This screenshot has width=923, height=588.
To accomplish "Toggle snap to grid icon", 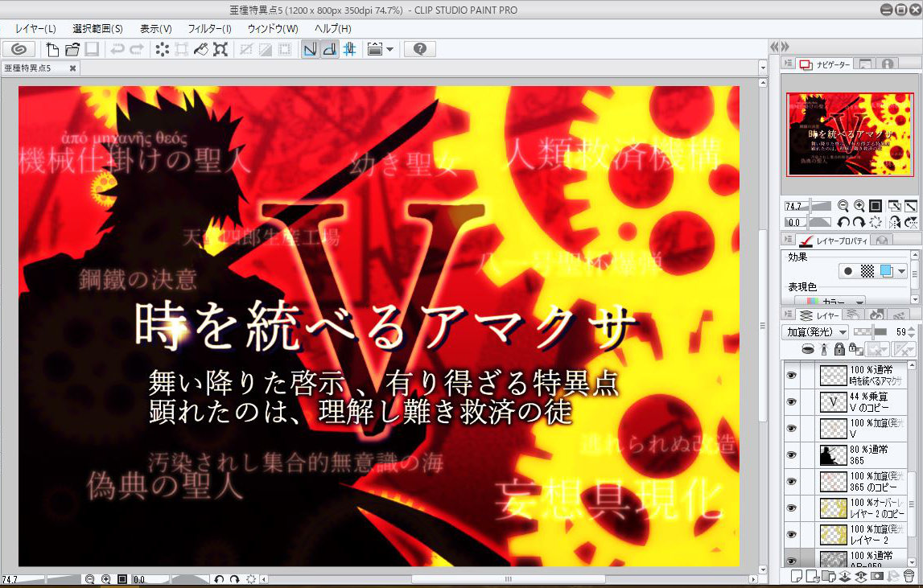I will [349, 49].
